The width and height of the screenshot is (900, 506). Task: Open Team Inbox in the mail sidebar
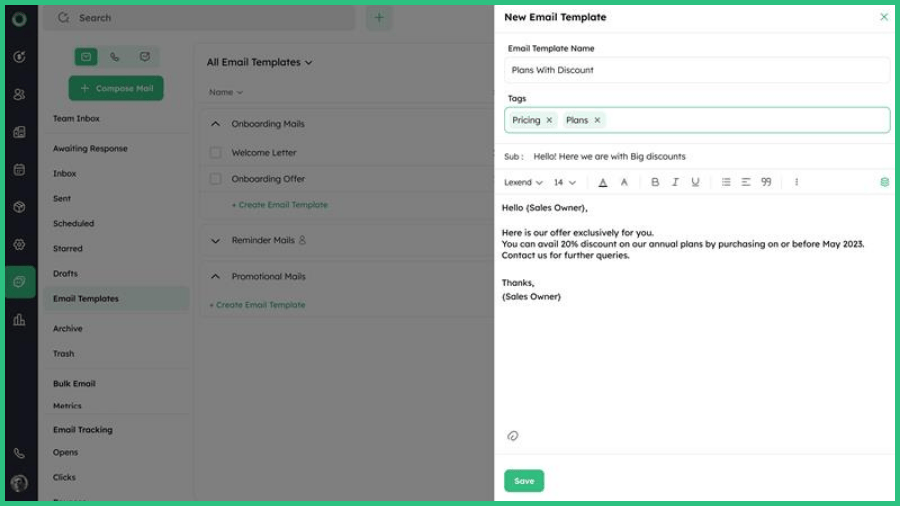(x=76, y=118)
